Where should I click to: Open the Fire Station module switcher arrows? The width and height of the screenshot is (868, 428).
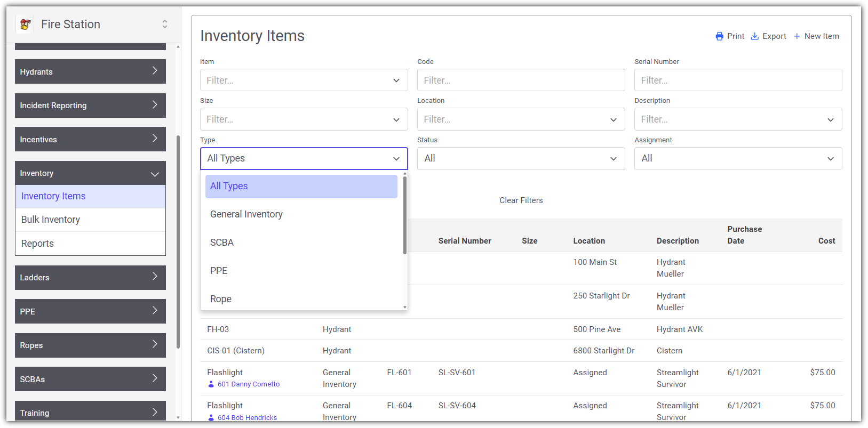(x=165, y=24)
